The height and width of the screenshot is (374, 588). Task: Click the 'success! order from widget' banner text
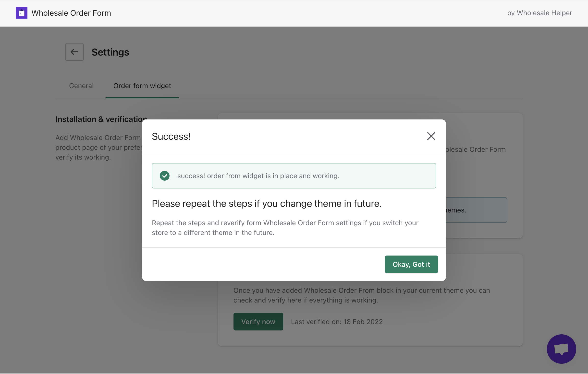point(258,176)
